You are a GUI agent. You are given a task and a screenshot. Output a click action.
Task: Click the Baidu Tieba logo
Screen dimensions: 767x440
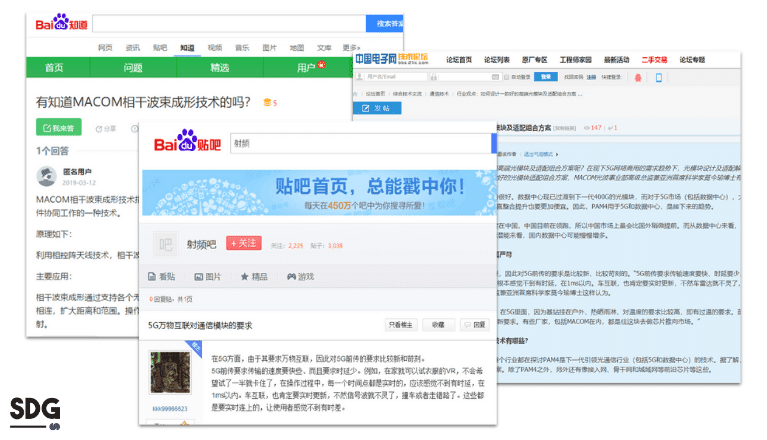[187, 141]
